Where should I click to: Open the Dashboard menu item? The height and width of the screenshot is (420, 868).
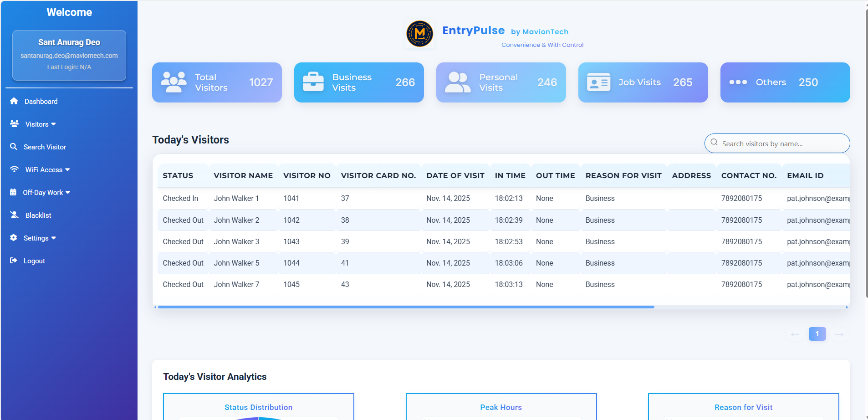coord(41,101)
